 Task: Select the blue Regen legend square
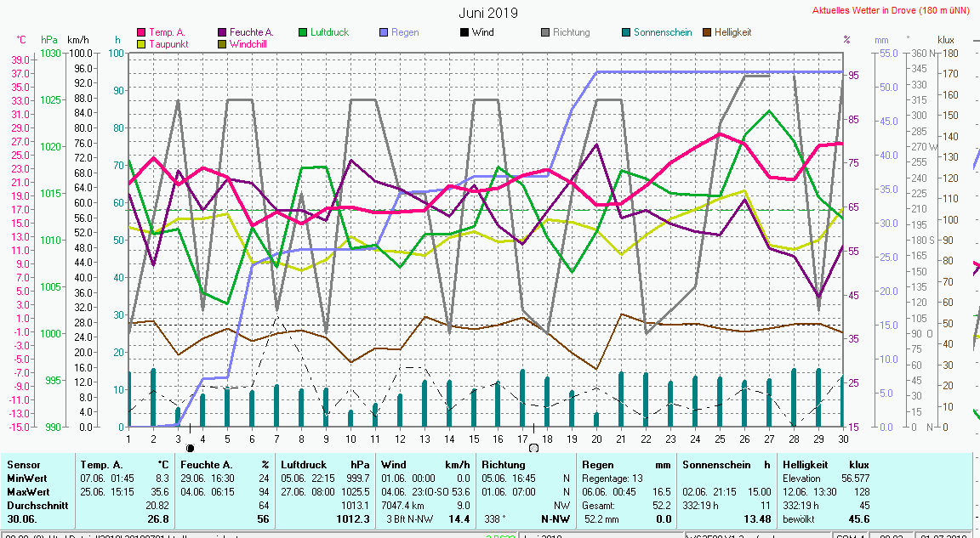pos(384,32)
